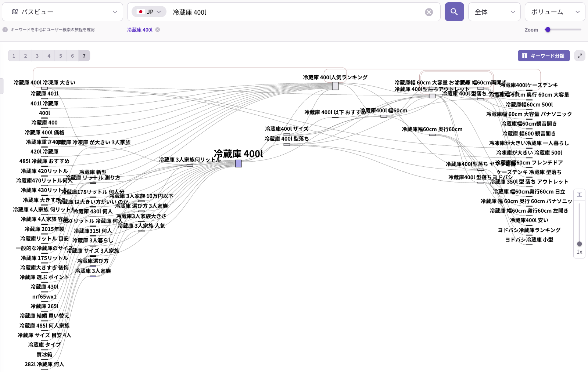Open fullscreen with the expand arrows icon
The width and height of the screenshot is (588, 372).
[580, 55]
